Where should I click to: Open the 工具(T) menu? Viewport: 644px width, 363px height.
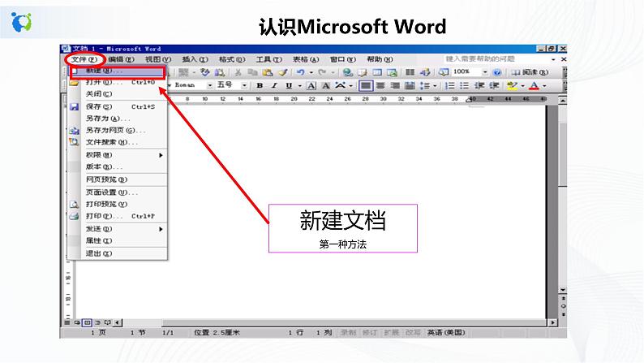[x=269, y=59]
